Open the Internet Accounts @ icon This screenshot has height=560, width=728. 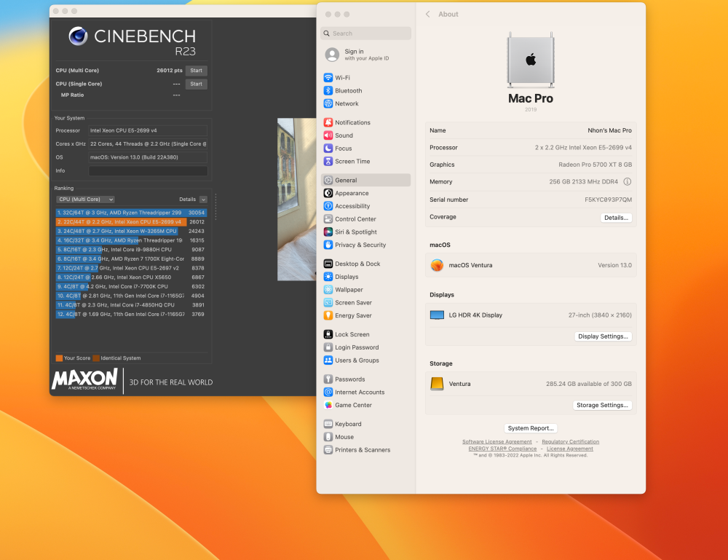click(328, 393)
